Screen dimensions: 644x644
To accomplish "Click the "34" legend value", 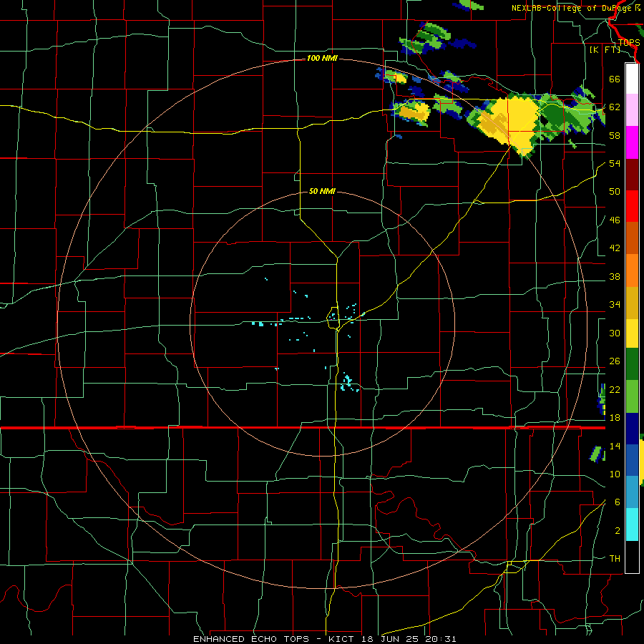I will pos(615,305).
